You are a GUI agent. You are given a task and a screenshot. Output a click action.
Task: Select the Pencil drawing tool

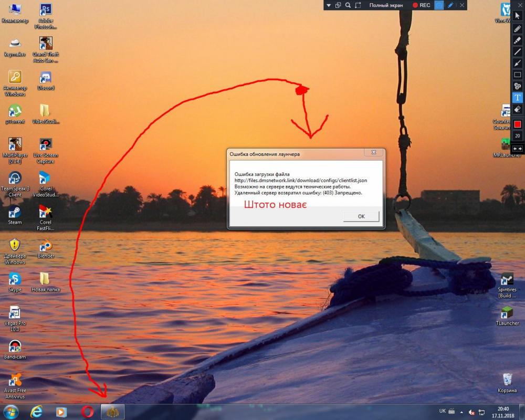coord(518,28)
